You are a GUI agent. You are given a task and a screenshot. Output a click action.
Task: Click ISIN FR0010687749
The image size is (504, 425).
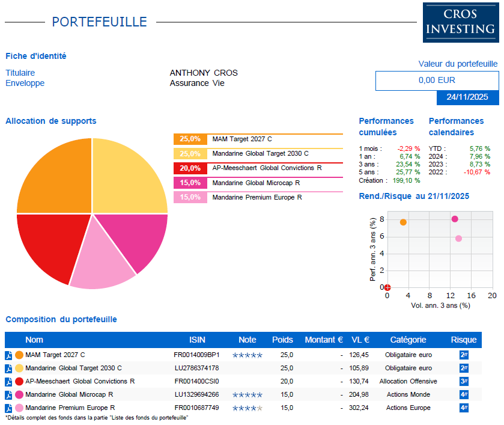click(x=196, y=408)
